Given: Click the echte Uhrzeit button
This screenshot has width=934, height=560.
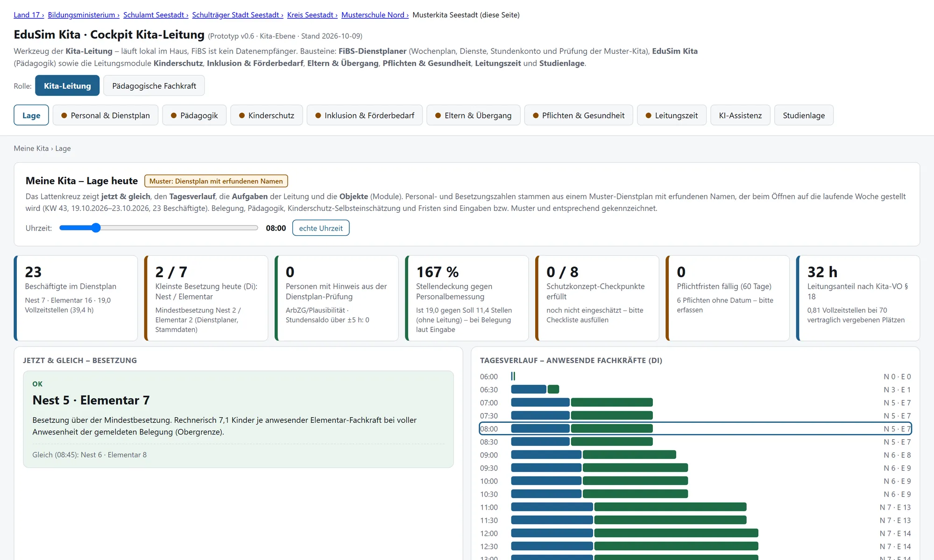Looking at the screenshot, I should pyautogui.click(x=321, y=228).
